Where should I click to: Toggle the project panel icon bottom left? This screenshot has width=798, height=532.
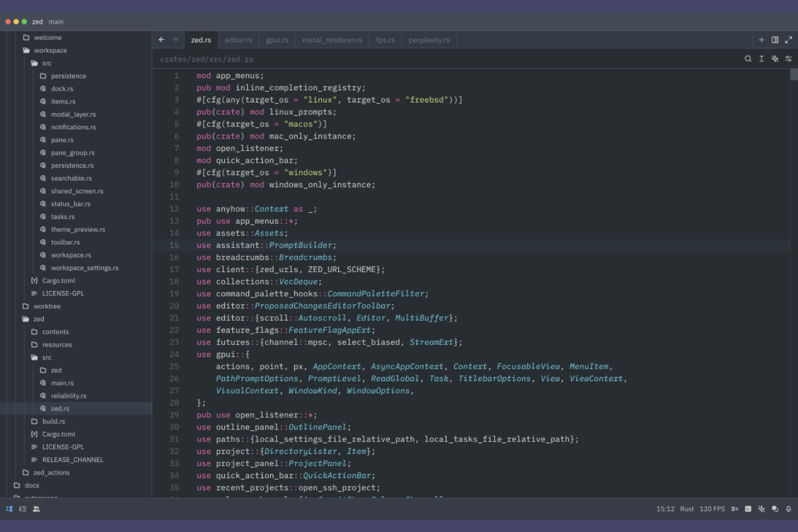[9, 508]
